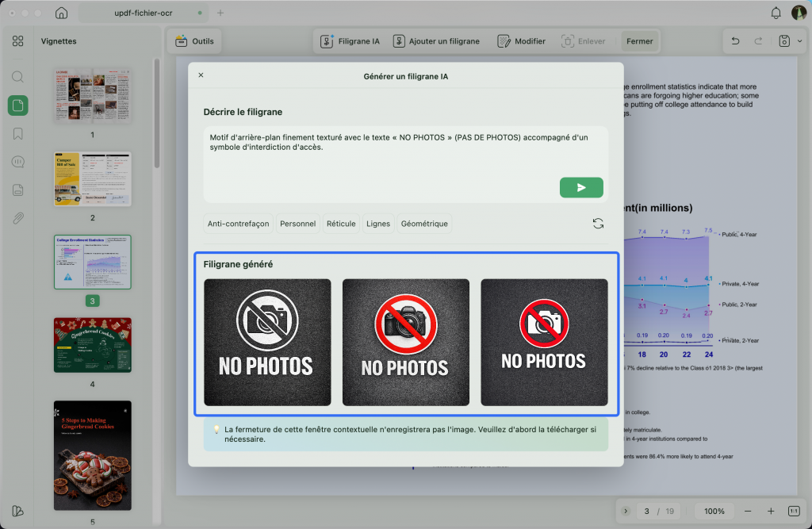Viewport: 812px width, 529px height.
Task: Click the thumbnails grid icon
Action: [17, 41]
